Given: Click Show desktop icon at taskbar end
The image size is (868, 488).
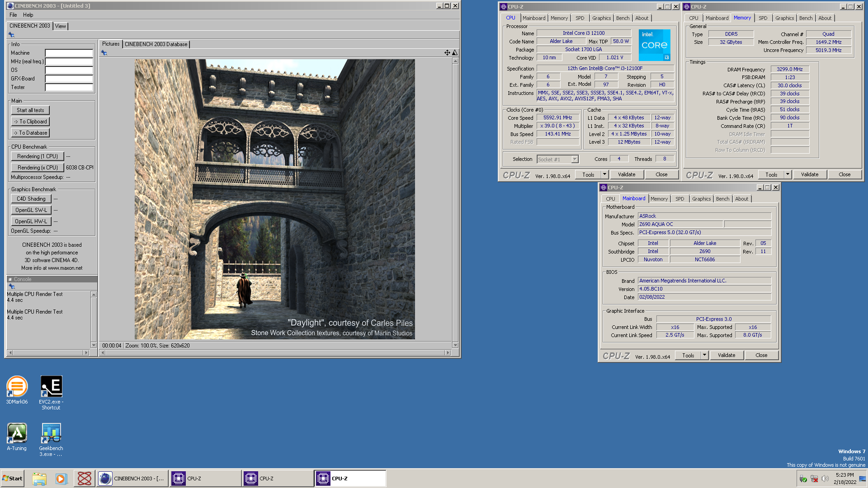Looking at the screenshot, I should [x=862, y=479].
